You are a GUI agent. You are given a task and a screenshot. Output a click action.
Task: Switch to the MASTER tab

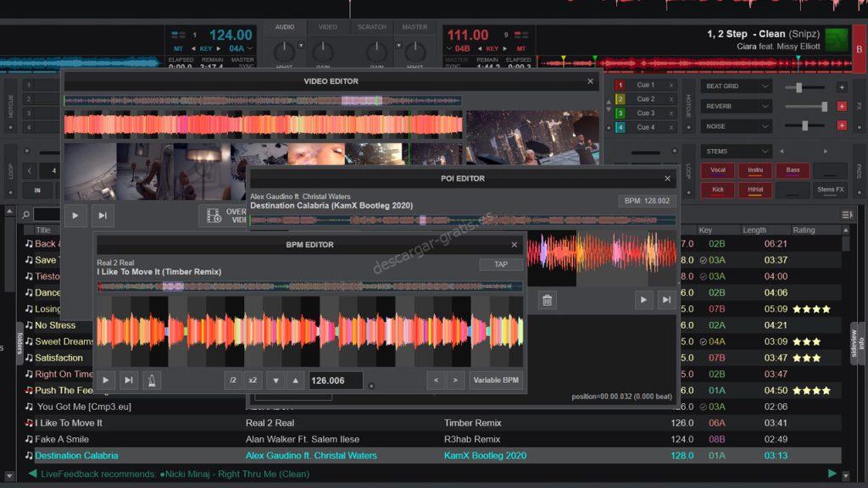tap(415, 27)
